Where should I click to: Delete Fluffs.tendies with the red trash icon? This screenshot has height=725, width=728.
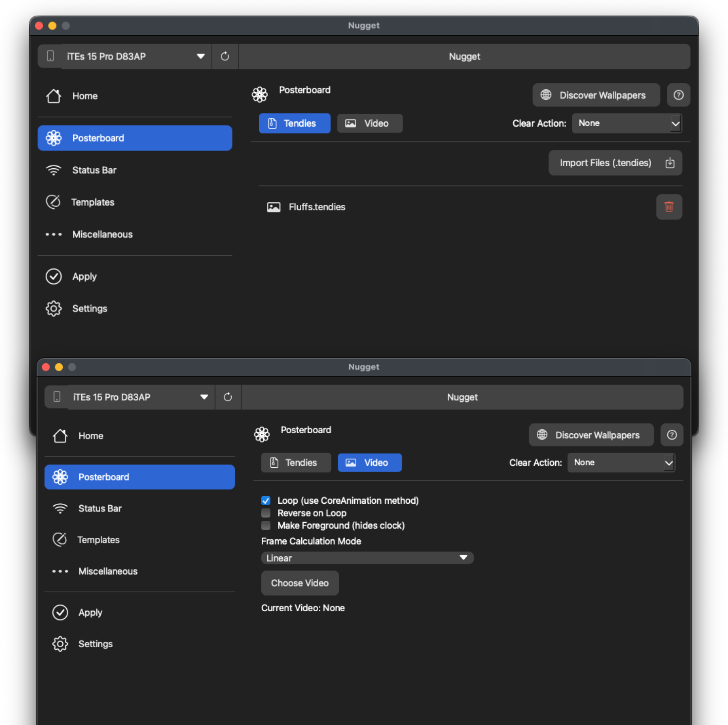pos(669,207)
